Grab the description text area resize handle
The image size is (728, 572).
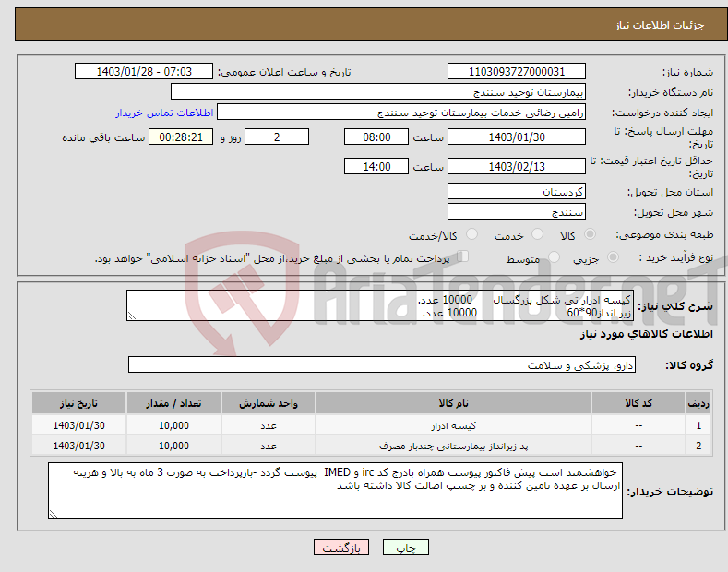(x=132, y=316)
